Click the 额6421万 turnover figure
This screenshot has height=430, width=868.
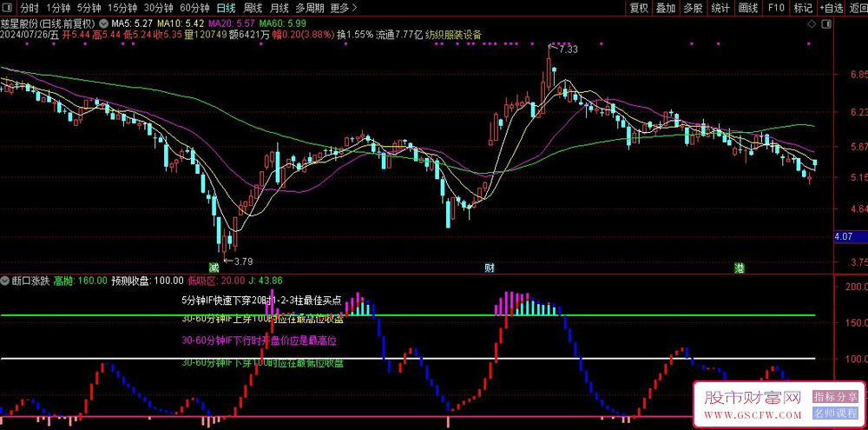pos(250,35)
